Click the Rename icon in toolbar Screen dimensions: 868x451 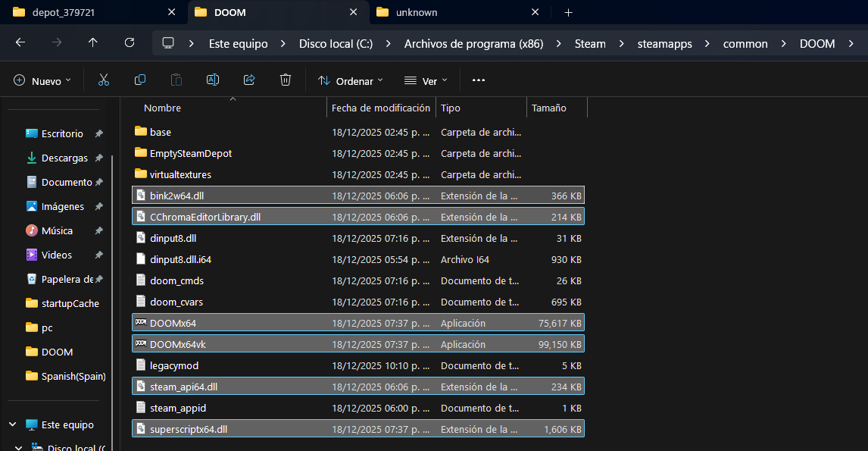pos(213,80)
